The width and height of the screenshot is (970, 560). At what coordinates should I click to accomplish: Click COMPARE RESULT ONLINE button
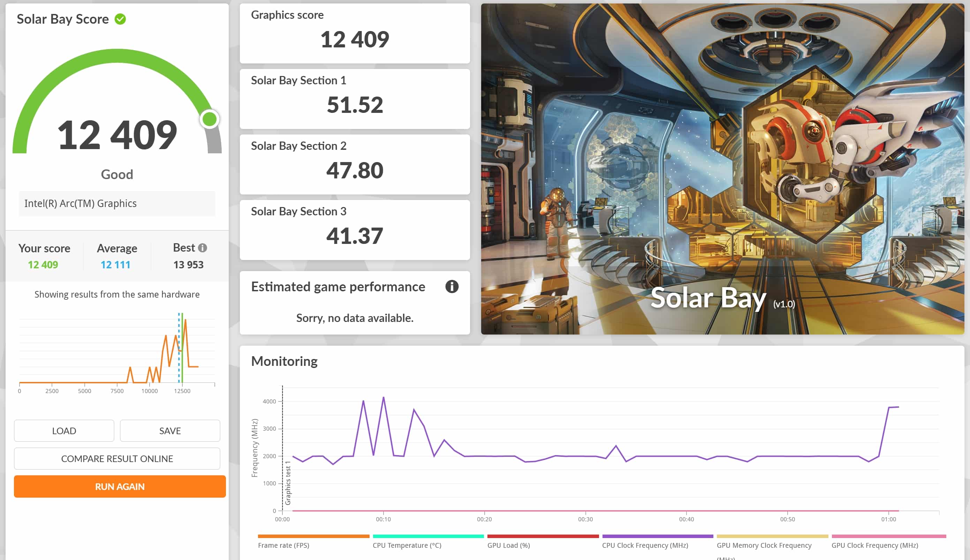pos(117,459)
